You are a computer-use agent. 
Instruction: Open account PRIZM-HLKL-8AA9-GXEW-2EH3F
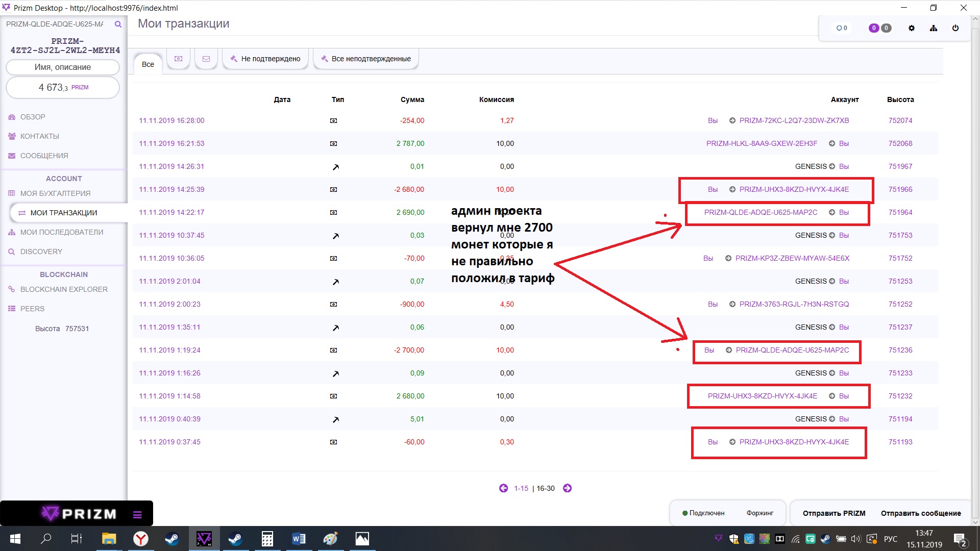(x=762, y=143)
